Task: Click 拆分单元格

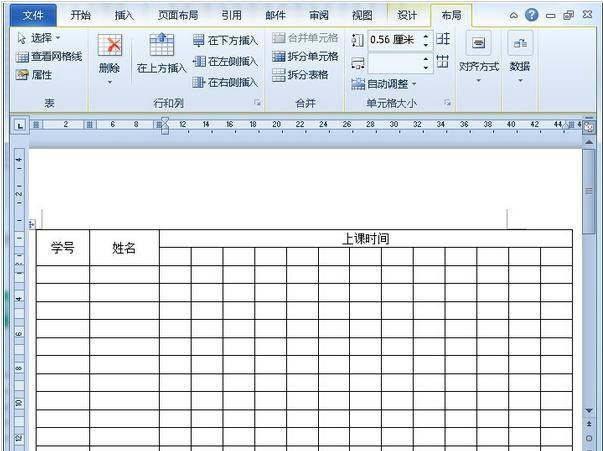Action: click(305, 57)
